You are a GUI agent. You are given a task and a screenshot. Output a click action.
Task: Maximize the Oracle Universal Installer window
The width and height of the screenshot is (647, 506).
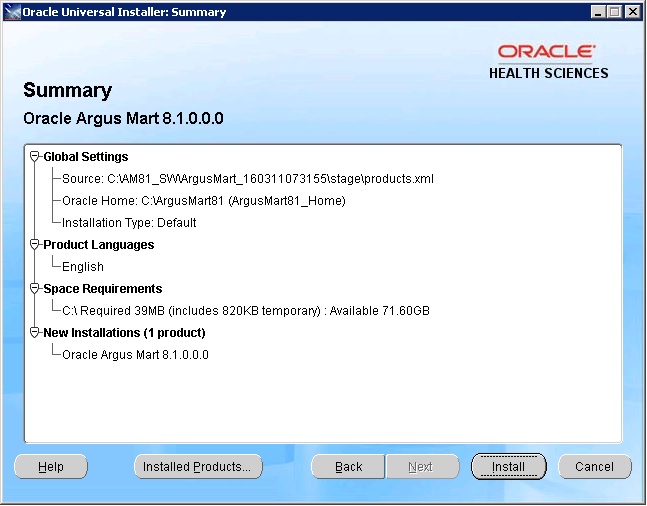615,12
